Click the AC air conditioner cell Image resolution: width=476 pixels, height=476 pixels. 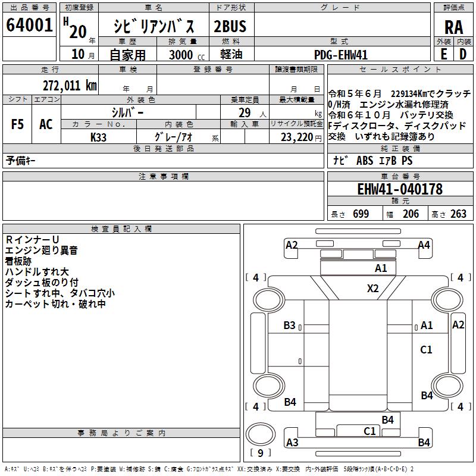click(46, 124)
